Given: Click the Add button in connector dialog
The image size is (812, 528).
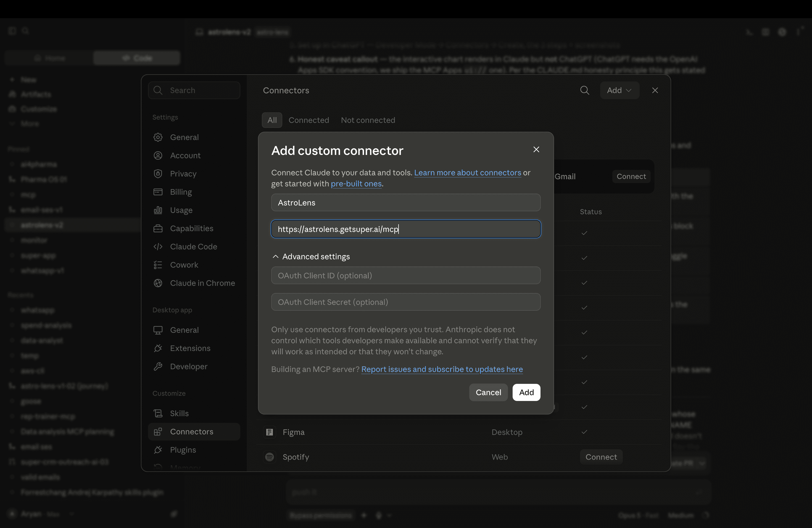Looking at the screenshot, I should click(526, 392).
